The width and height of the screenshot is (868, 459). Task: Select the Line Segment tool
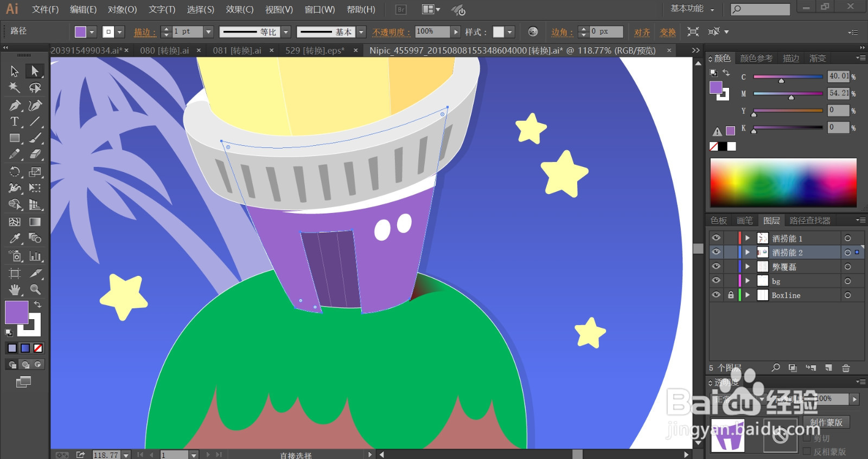35,121
